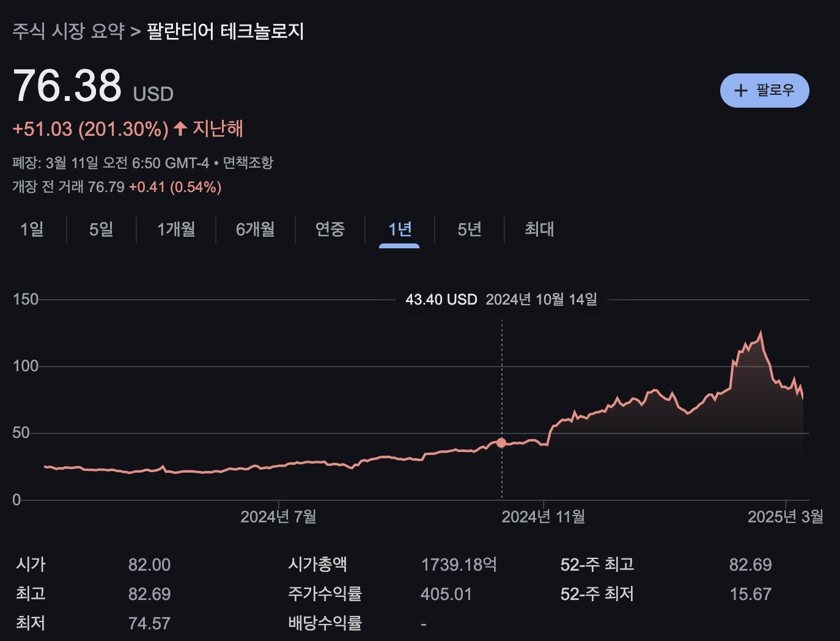The height and width of the screenshot is (641, 840).
Task: Click the 150 y-axis label
Action: [x=26, y=299]
